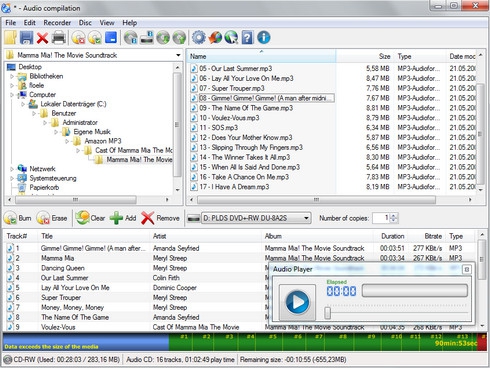This screenshot has height=368, width=490.
Task: Open the File menu
Action: (11, 23)
